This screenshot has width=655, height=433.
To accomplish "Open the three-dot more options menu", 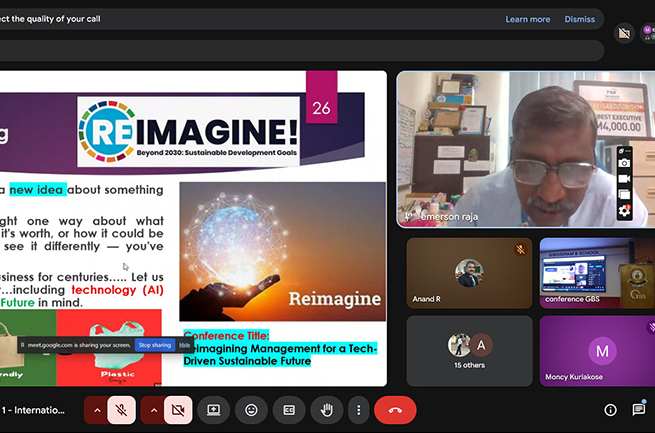I will pos(358,409).
